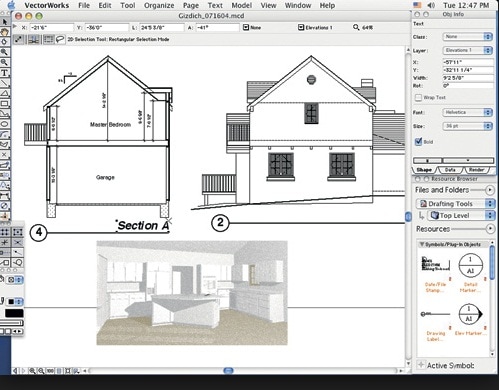Click the Files and Folders arrow button
The image size is (499, 390).
(x=490, y=190)
